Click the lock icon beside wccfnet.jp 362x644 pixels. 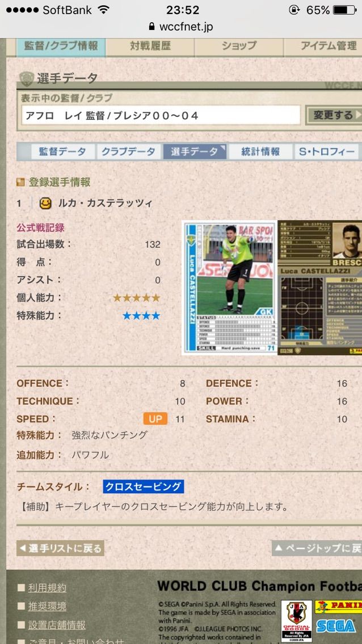pos(153,27)
